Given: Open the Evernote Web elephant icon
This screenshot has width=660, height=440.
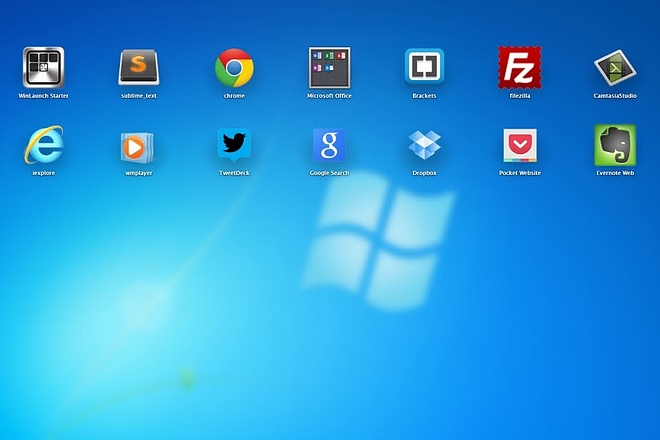Looking at the screenshot, I should point(615,145).
